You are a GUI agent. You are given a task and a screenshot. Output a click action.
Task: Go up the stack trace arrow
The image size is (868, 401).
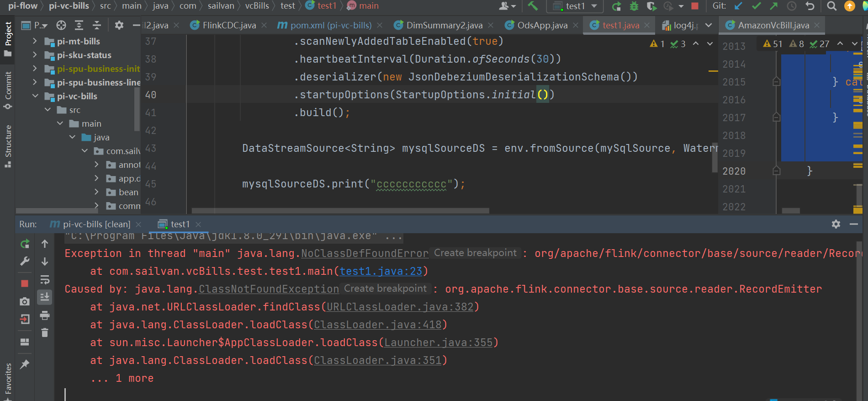45,244
